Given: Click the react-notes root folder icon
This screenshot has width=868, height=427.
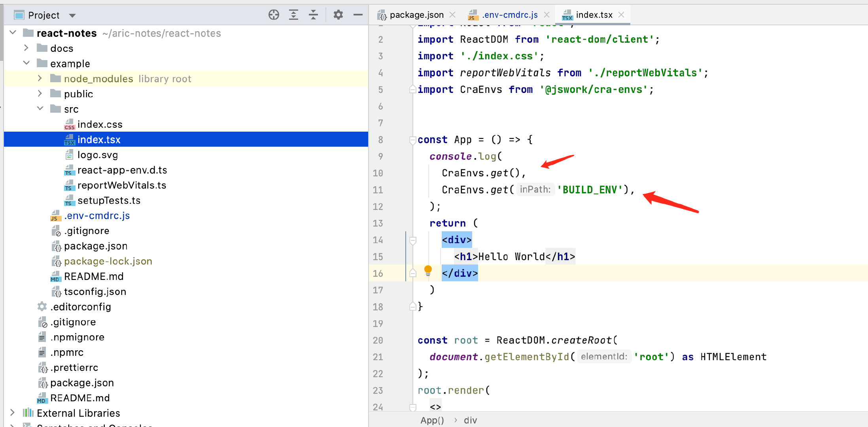Looking at the screenshot, I should tap(28, 32).
